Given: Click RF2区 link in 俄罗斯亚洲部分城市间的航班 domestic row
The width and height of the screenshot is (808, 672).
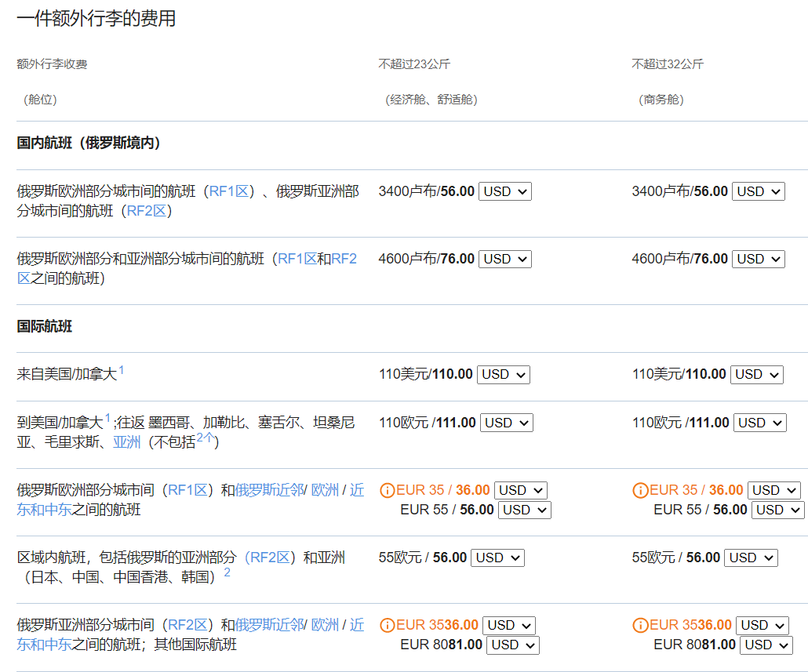Looking at the screenshot, I should pos(147,211).
